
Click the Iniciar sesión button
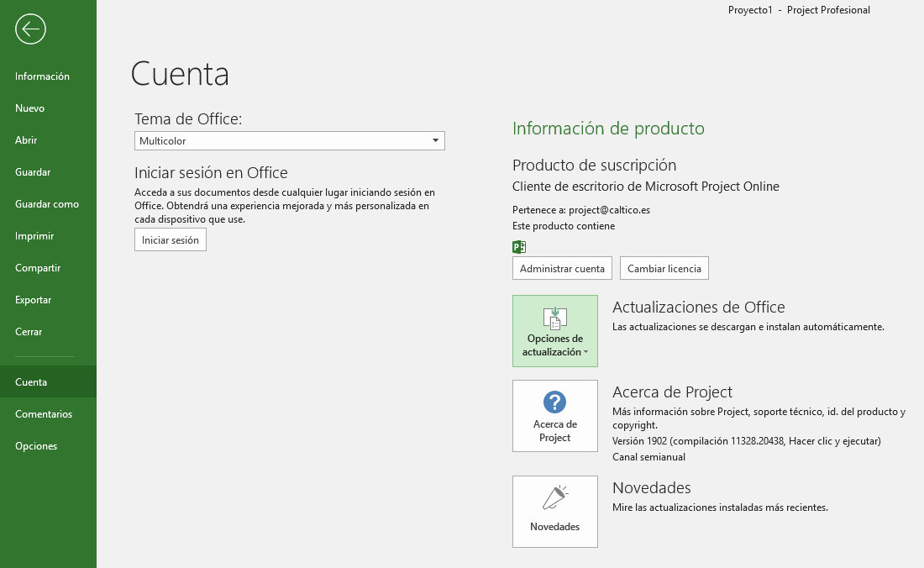coord(171,239)
